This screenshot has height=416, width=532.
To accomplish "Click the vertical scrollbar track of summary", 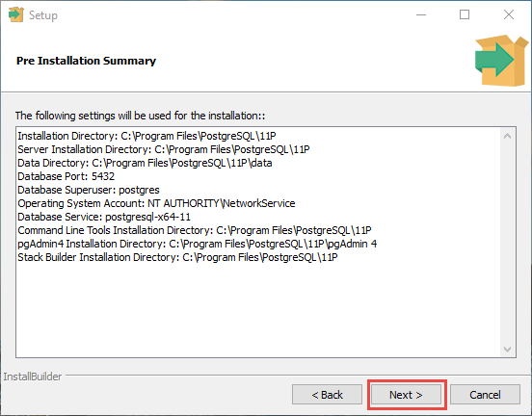I will pyautogui.click(x=508, y=243).
